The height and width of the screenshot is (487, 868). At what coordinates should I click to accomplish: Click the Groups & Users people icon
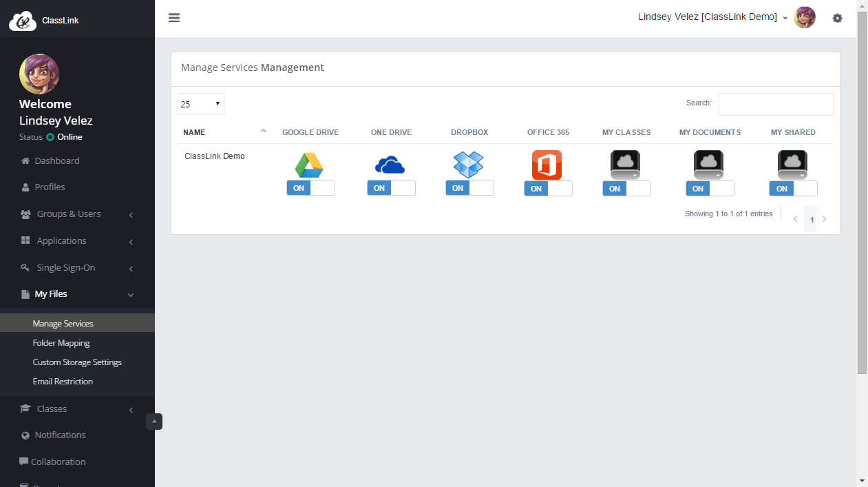[26, 214]
